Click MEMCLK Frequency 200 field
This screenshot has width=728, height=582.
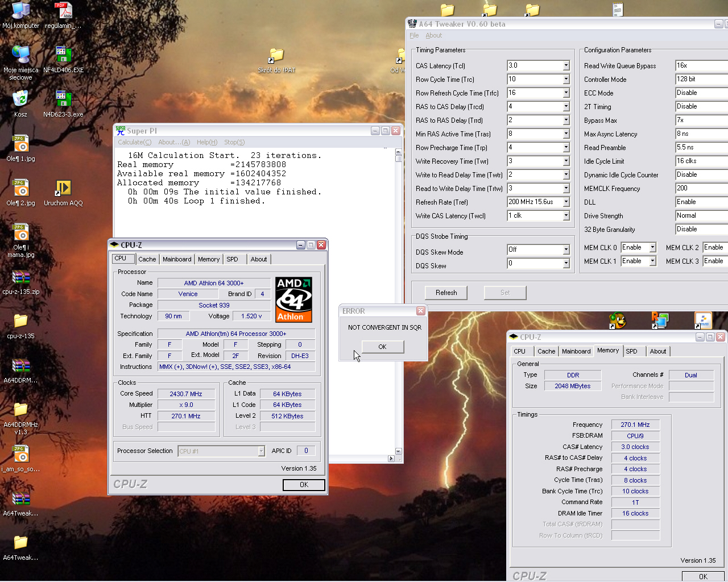click(702, 188)
